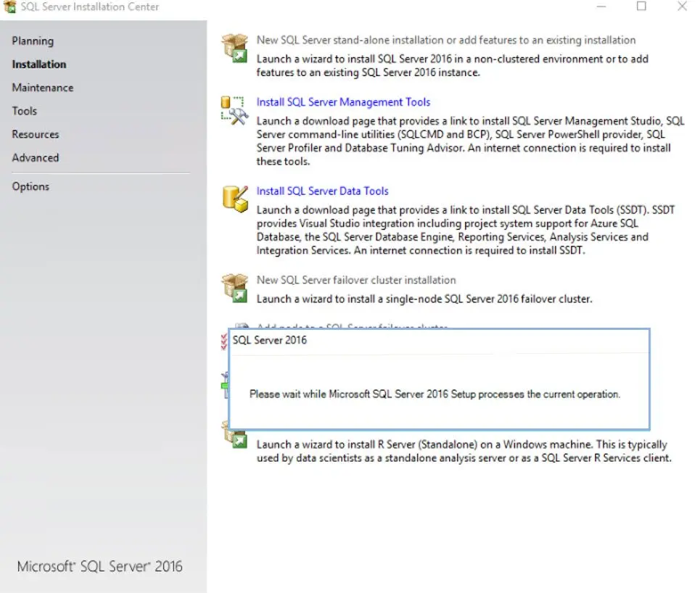Minimize the Installation Center window
This screenshot has width=700, height=593.
pyautogui.click(x=601, y=7)
